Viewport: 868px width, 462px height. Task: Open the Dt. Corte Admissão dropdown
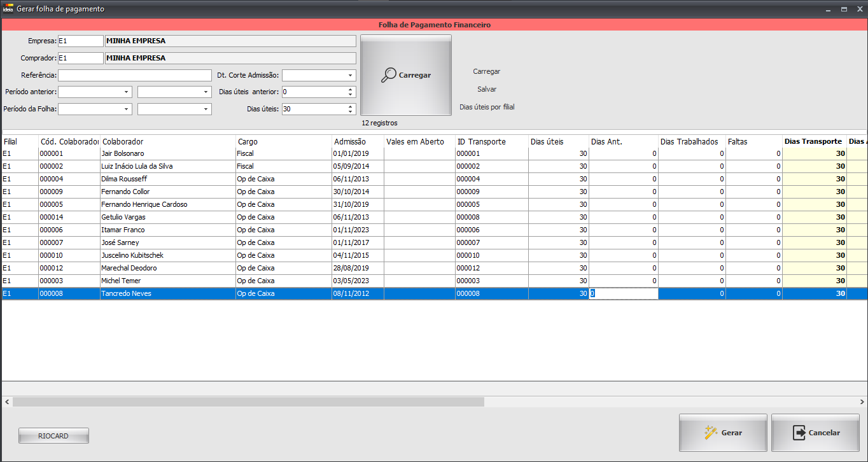pyautogui.click(x=350, y=75)
